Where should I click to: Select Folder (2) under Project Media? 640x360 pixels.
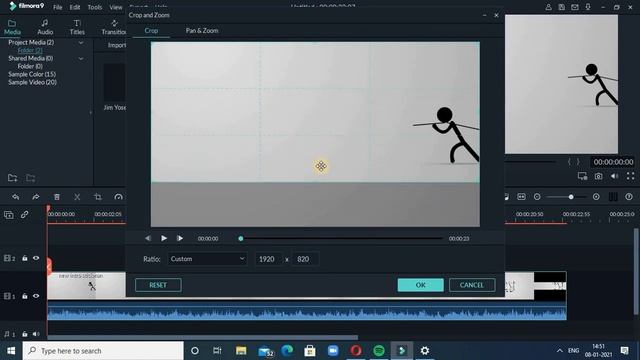pos(30,51)
